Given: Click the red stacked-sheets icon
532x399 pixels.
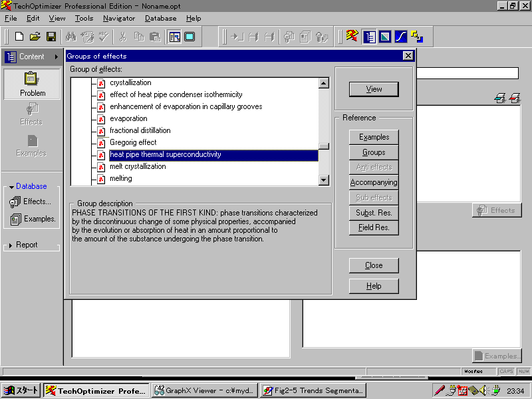Looking at the screenshot, I should (x=515, y=98).
